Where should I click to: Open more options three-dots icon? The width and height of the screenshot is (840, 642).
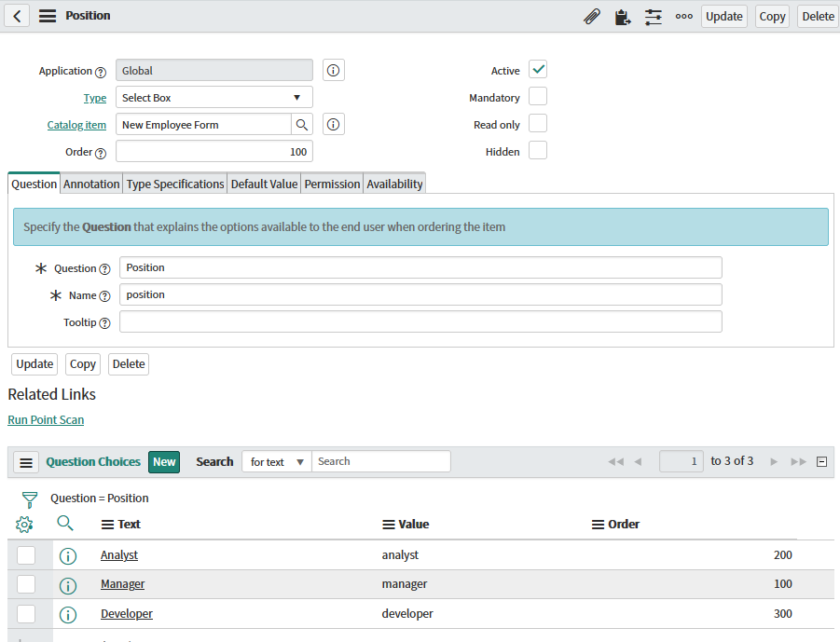point(684,16)
